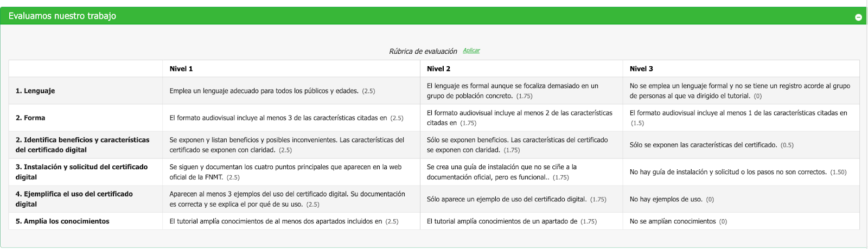Select Forma cell mentioning al menos 1 característica
868x249 pixels.
pos(741,118)
